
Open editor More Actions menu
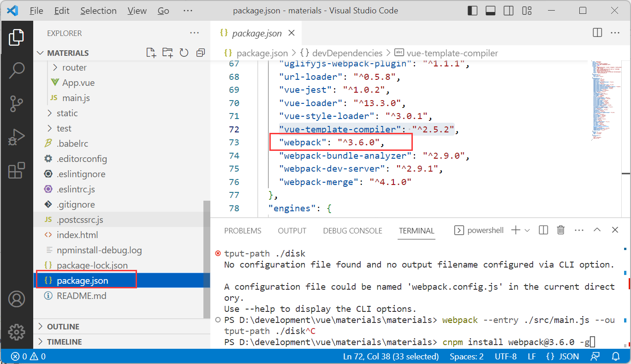pos(615,33)
